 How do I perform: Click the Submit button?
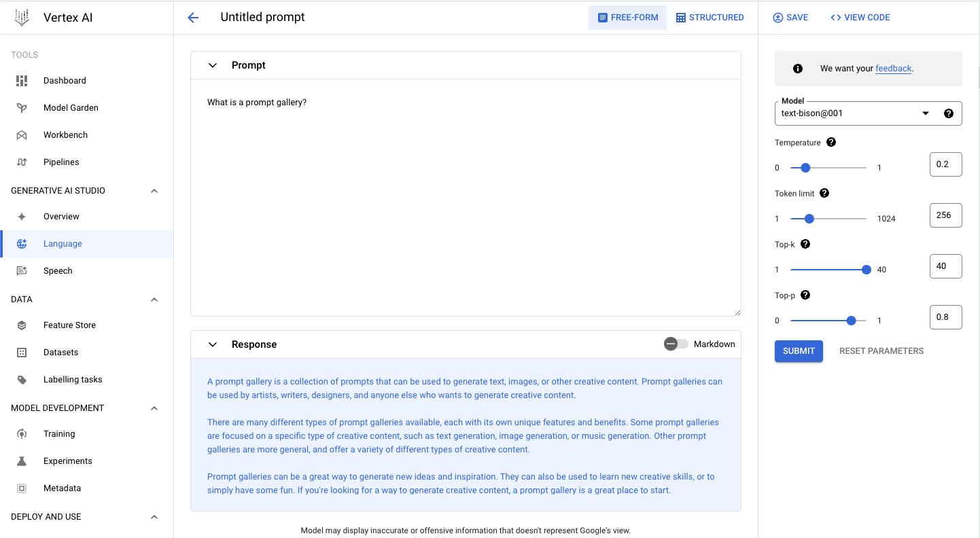point(799,351)
